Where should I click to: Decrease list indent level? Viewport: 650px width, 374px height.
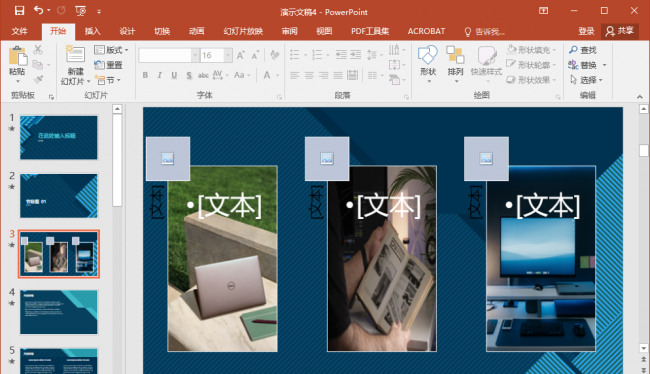341,54
